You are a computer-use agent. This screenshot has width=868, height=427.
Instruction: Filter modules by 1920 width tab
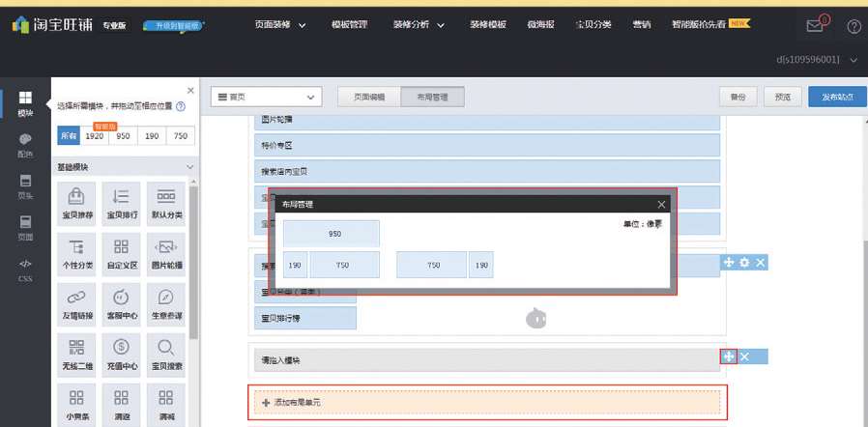95,136
